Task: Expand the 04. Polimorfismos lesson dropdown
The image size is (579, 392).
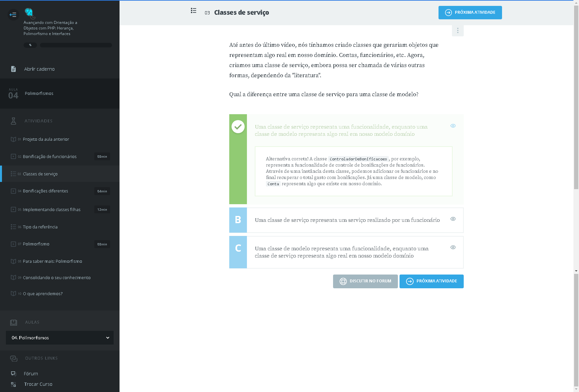Action: point(60,338)
